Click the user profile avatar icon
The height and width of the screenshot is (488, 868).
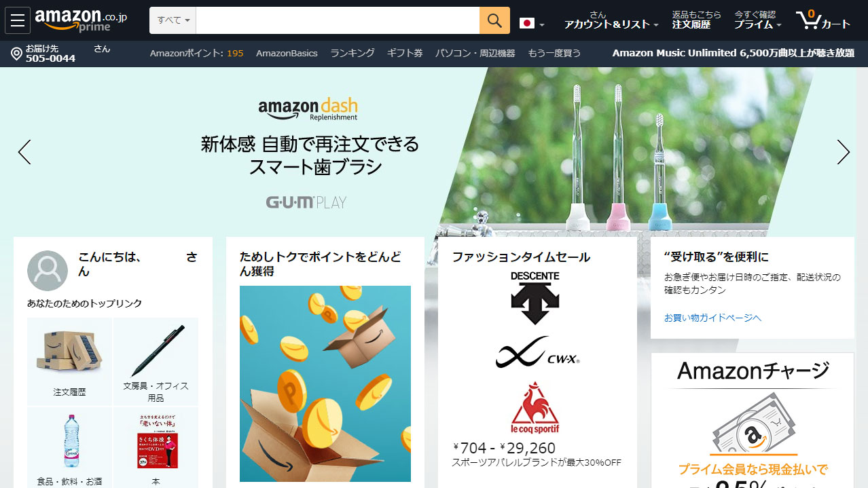[x=48, y=271]
